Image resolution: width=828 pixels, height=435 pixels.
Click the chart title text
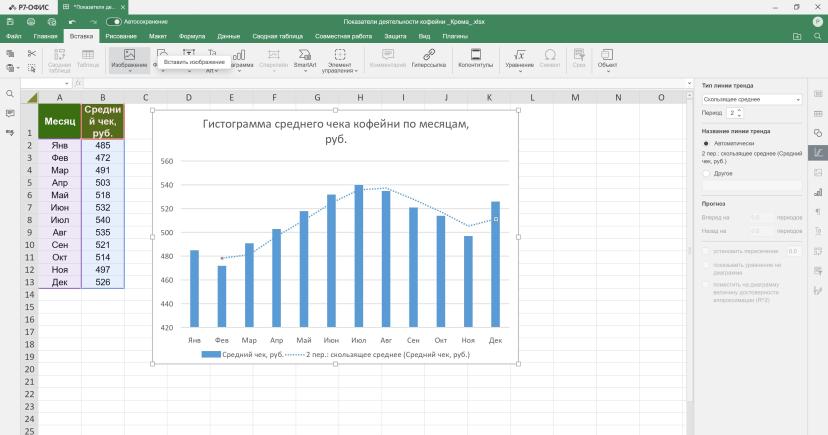[336, 131]
